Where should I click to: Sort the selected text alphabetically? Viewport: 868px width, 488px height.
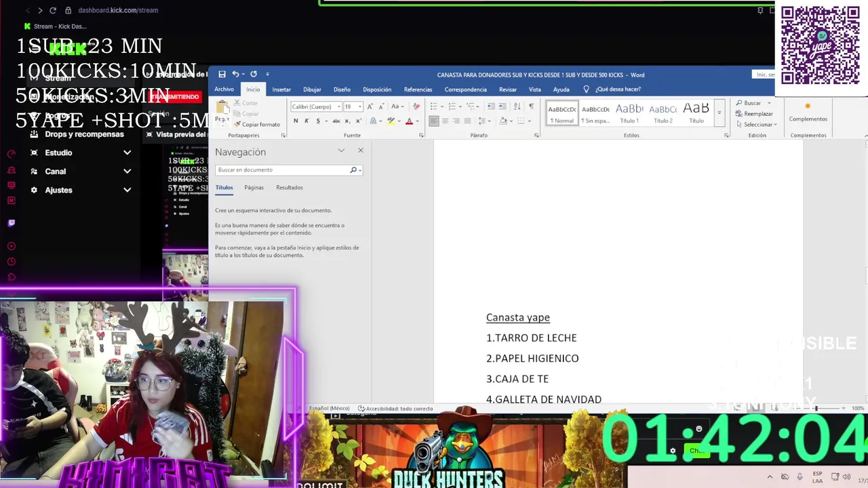[x=517, y=106]
